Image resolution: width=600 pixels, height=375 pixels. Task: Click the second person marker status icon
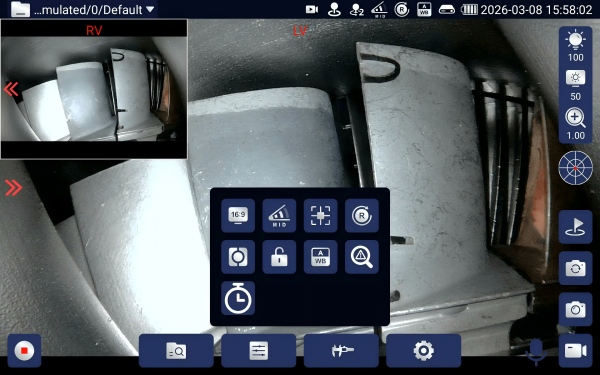357,10
